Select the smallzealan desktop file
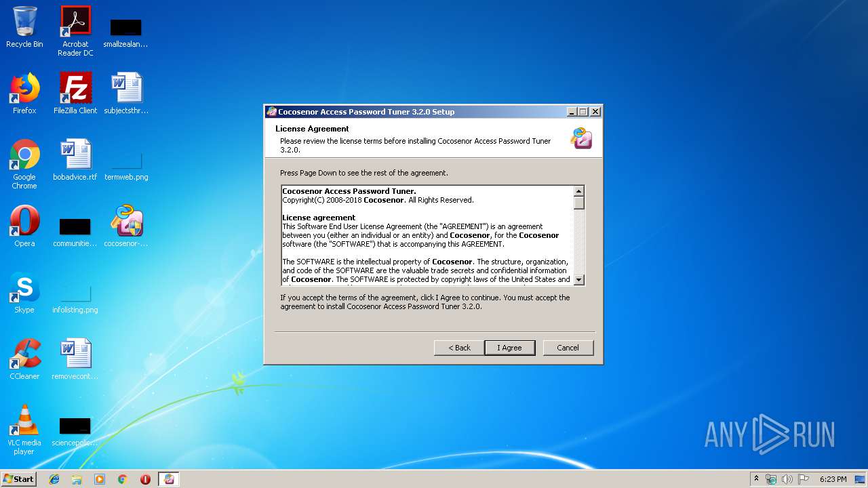This screenshot has width=868, height=488. click(125, 31)
